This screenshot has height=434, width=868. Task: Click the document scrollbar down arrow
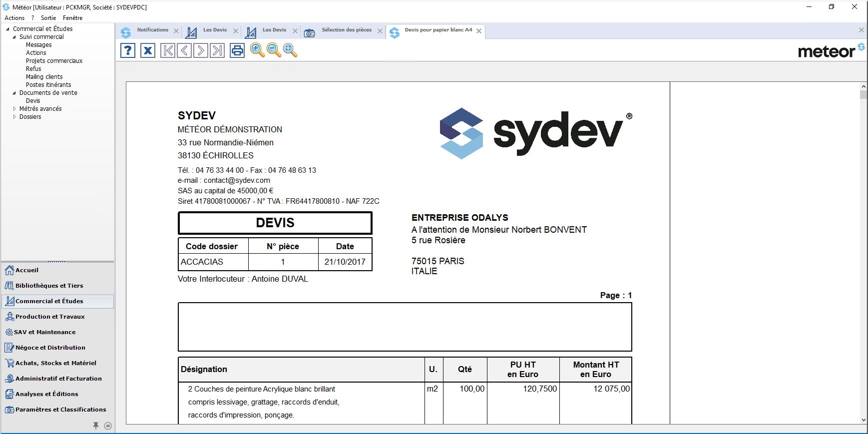click(864, 421)
